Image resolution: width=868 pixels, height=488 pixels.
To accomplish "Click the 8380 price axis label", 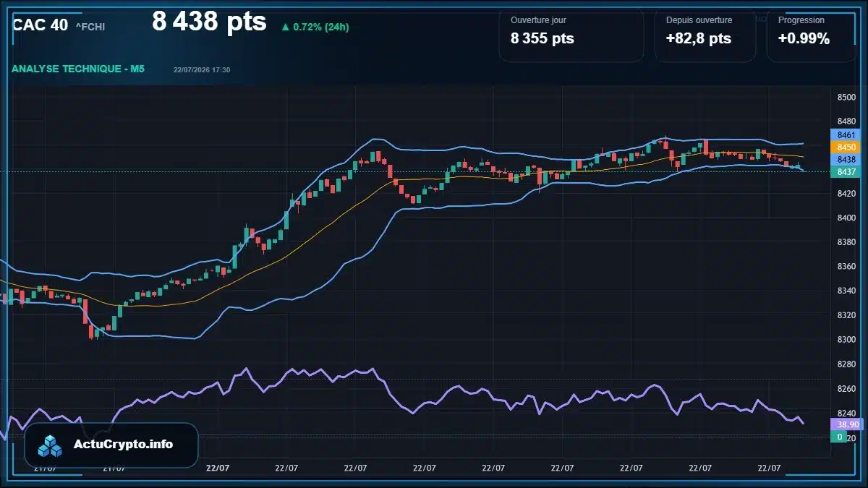I will click(x=846, y=242).
